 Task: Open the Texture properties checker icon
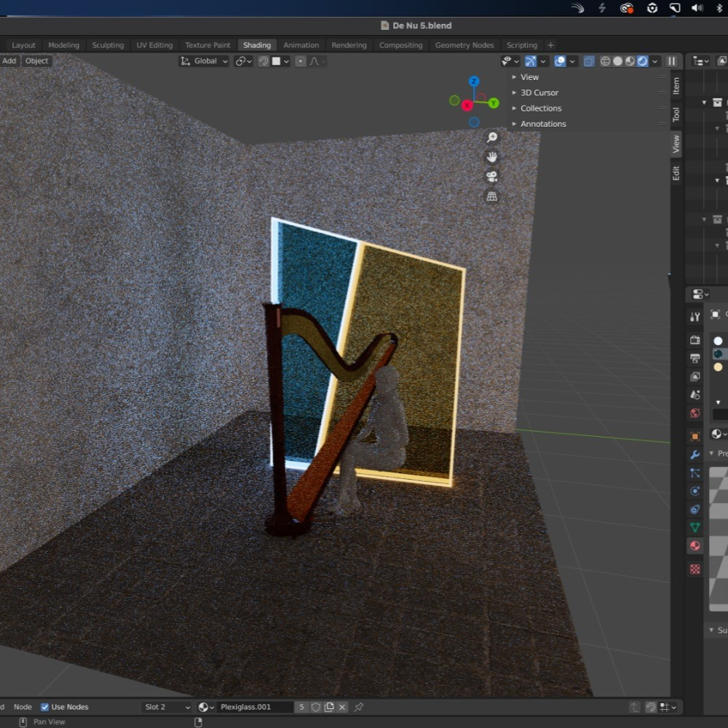[695, 569]
